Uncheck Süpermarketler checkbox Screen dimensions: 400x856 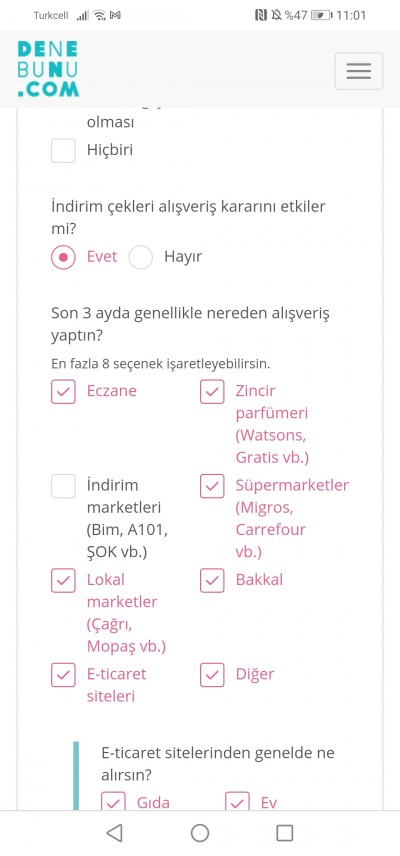pos(212,486)
